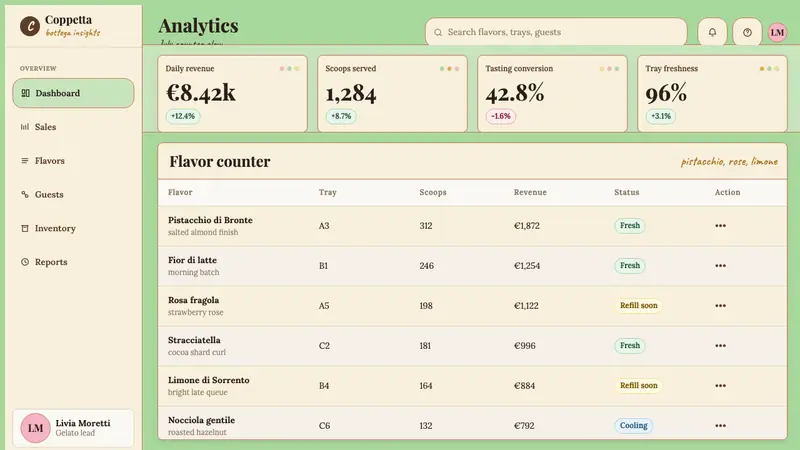Image resolution: width=800 pixels, height=450 pixels.
Task: Open the Dashboard nav item
Action: (x=73, y=93)
